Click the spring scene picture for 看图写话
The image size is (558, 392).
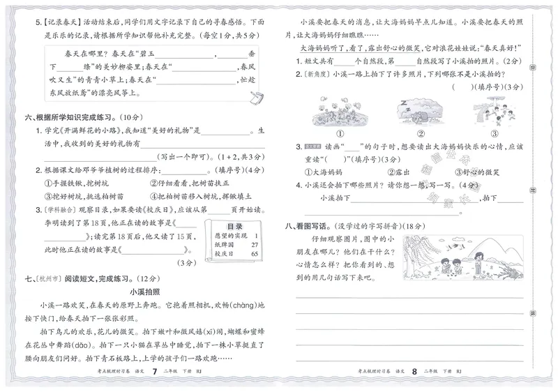pyautogui.click(x=463, y=257)
